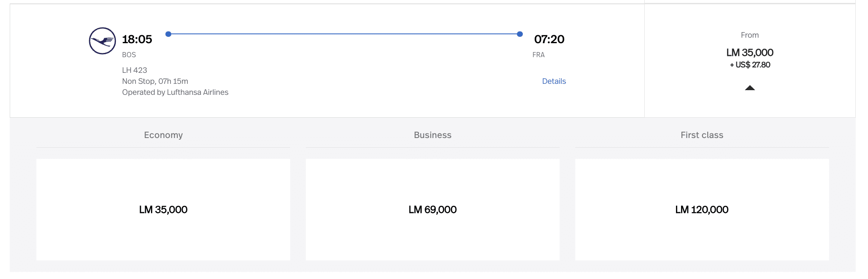This screenshot has height=279, width=868.
Task: Collapse the fare options with the up arrow
Action: pos(750,88)
